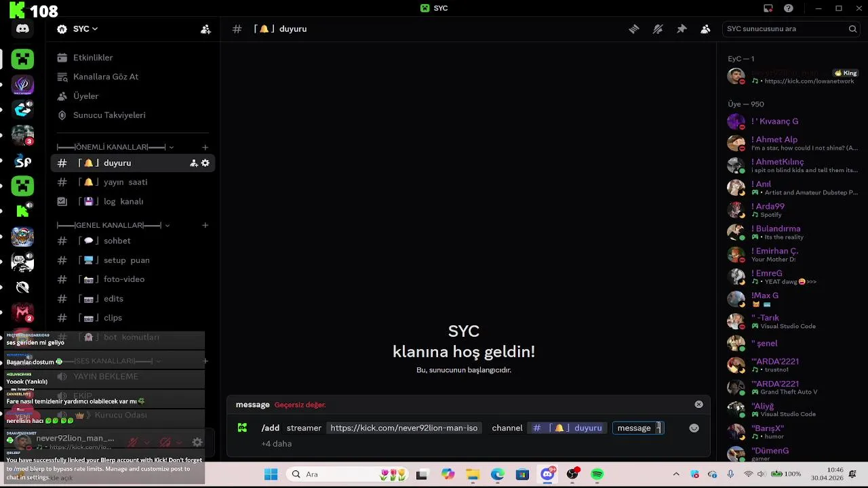Image resolution: width=868 pixels, height=488 pixels.
Task: Open Üyeler page in sidebar
Action: click(x=132, y=96)
